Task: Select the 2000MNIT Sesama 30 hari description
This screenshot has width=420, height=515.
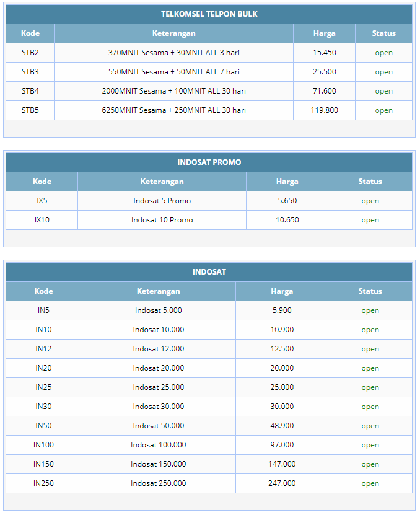Action: [x=173, y=91]
